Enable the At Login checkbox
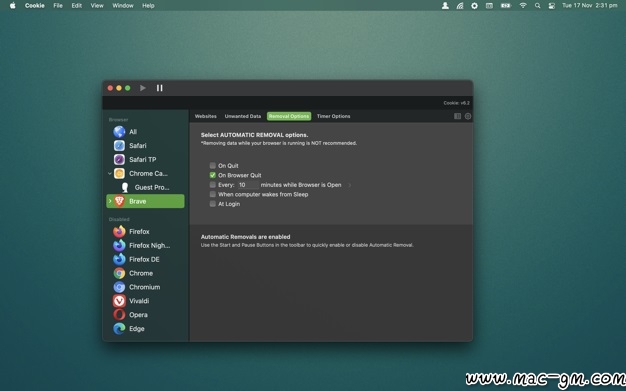 point(213,204)
